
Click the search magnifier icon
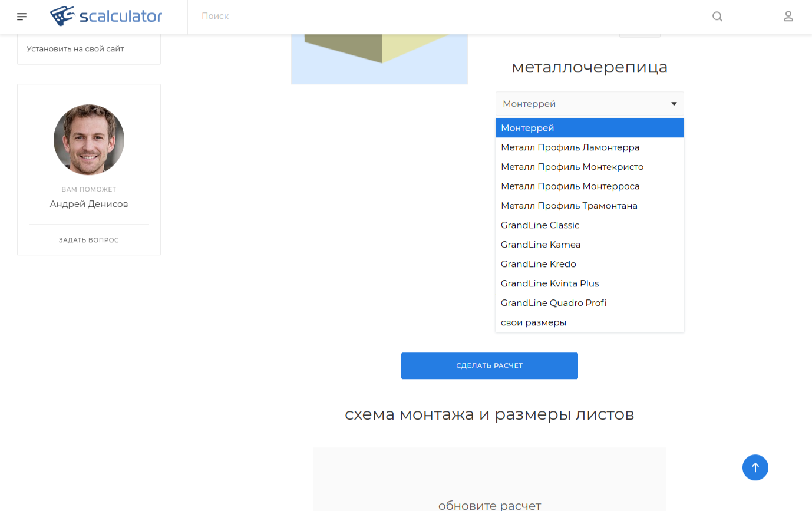coord(717,17)
